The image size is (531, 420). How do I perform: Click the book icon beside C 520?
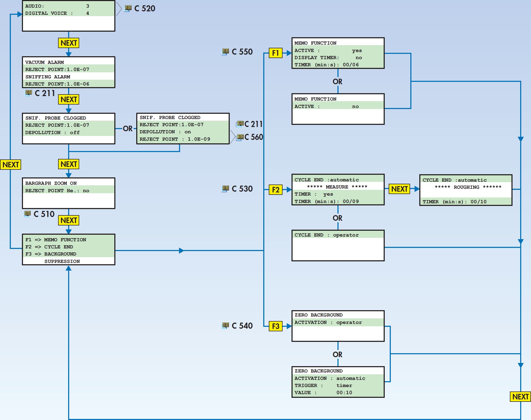[x=128, y=8]
